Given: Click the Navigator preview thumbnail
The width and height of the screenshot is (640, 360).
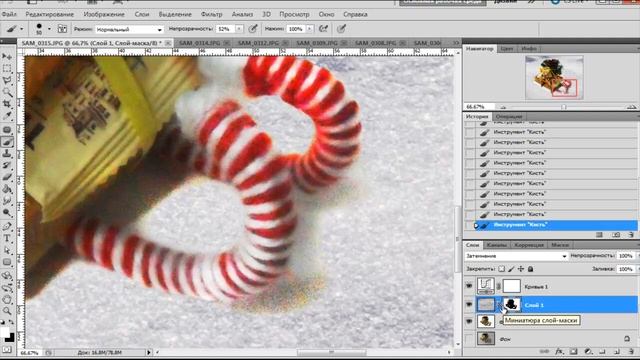Looking at the screenshot, I should click(x=554, y=78).
